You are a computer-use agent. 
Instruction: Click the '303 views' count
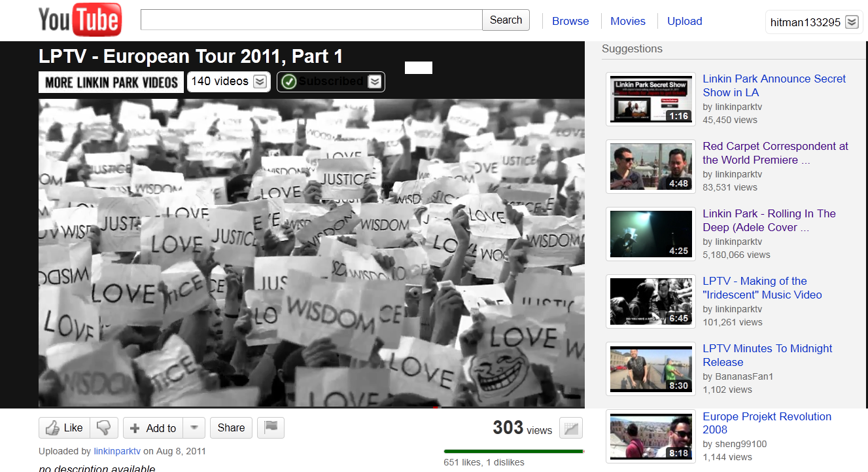pos(523,428)
